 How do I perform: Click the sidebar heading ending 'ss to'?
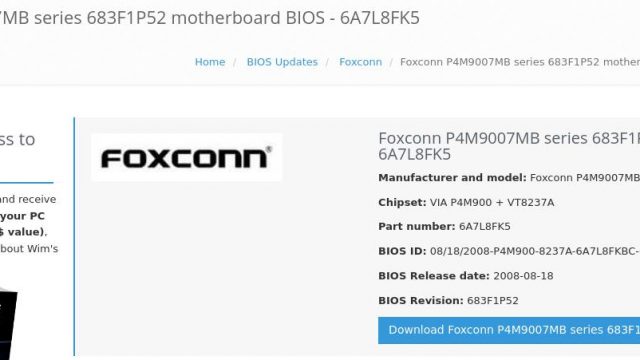[18, 140]
